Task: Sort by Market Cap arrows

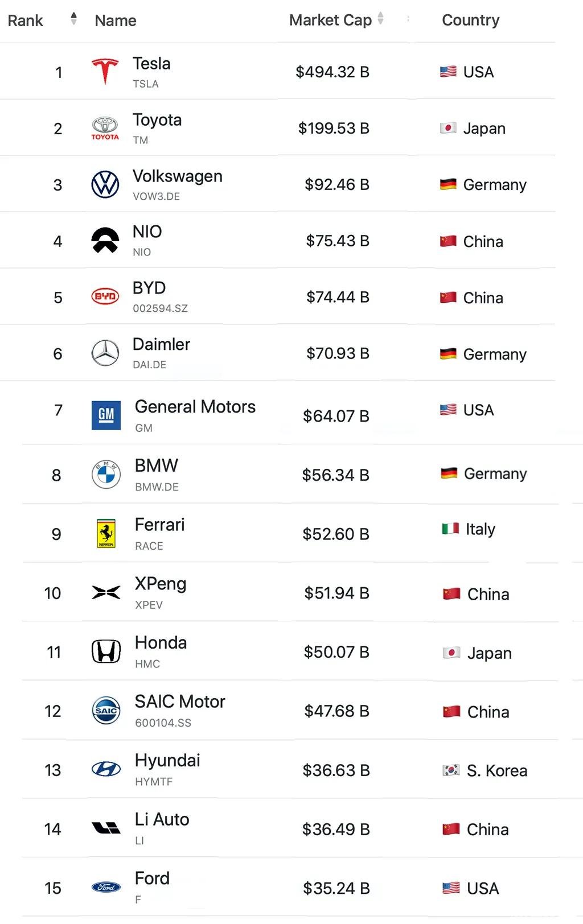Action: point(380,19)
